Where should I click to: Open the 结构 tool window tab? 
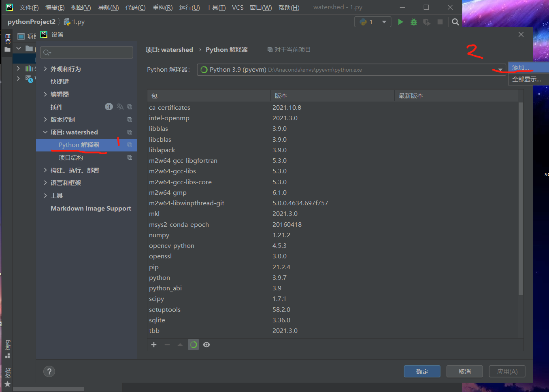pyautogui.click(x=7, y=349)
